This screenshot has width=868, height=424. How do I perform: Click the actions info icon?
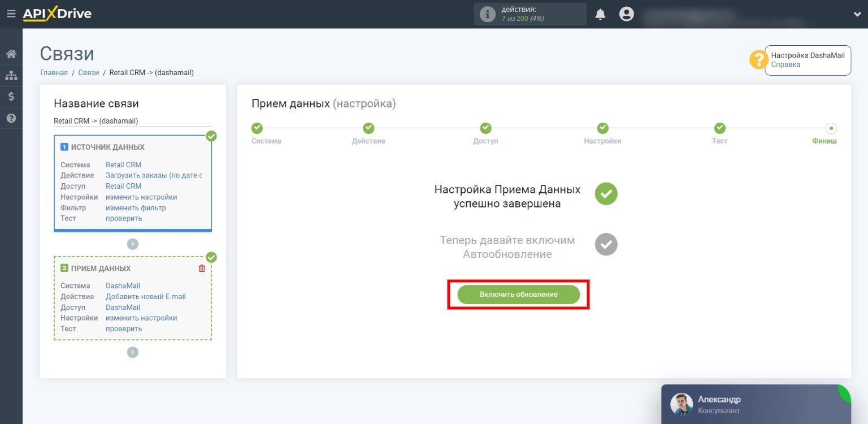(x=487, y=14)
